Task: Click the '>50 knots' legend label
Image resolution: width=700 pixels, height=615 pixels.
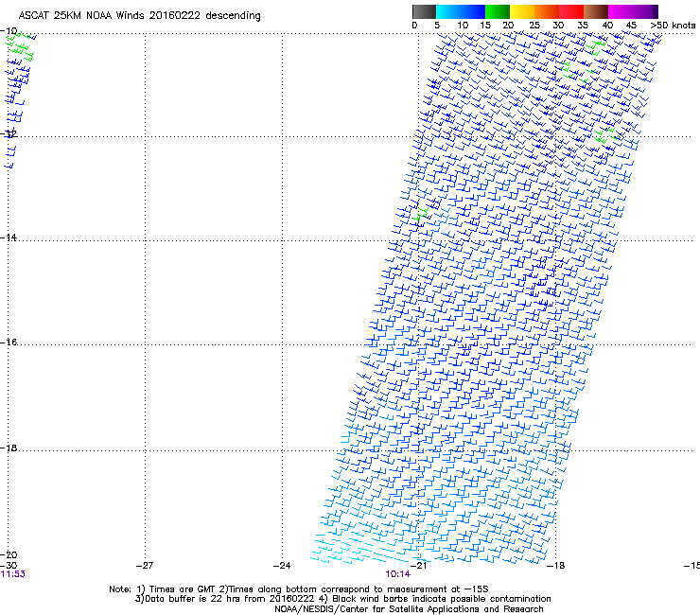Action: (673, 26)
